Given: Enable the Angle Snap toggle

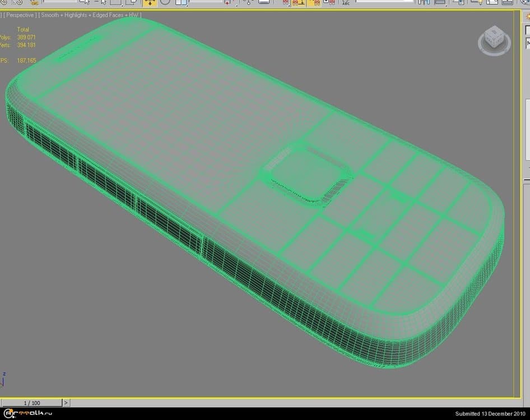Looking at the screenshot, I should tap(301, 2).
